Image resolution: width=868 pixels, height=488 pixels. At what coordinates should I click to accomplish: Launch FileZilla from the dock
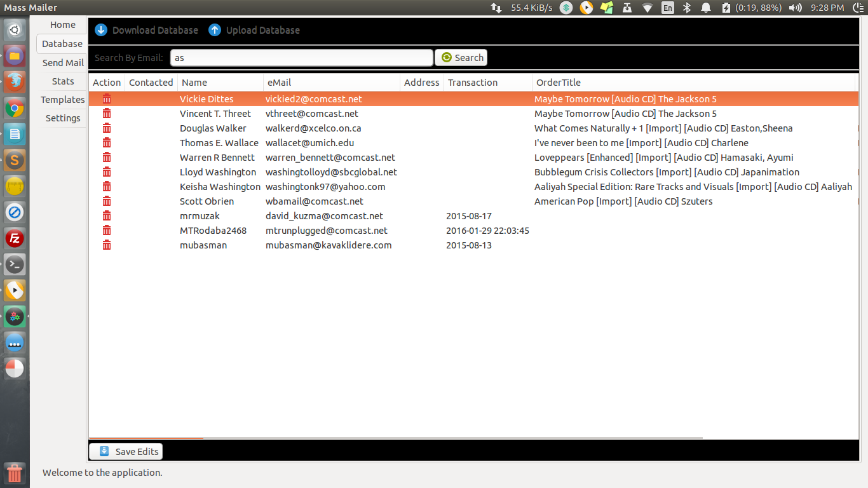click(15, 238)
